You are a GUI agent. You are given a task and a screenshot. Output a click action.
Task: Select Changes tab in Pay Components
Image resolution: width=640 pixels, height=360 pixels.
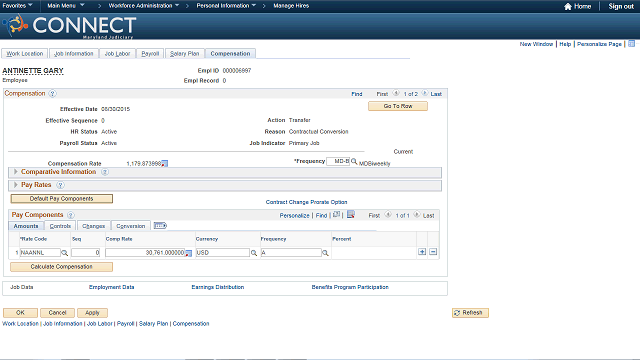tap(93, 226)
